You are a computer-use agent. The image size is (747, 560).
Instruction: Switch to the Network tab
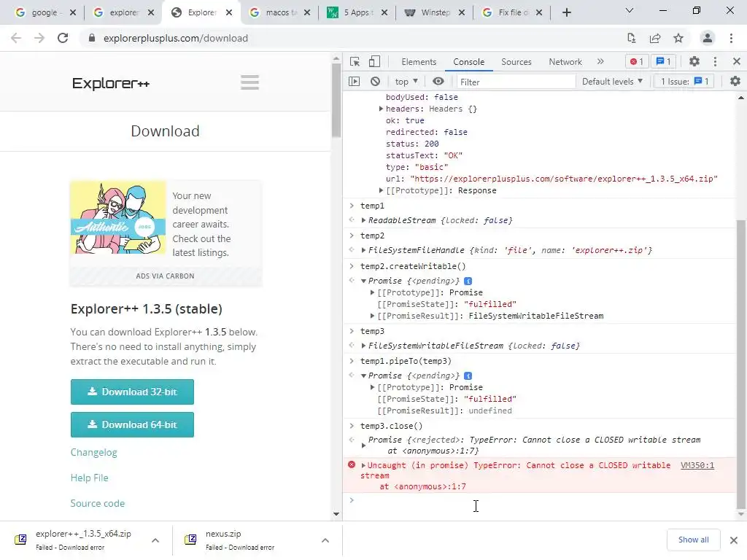[565, 62]
